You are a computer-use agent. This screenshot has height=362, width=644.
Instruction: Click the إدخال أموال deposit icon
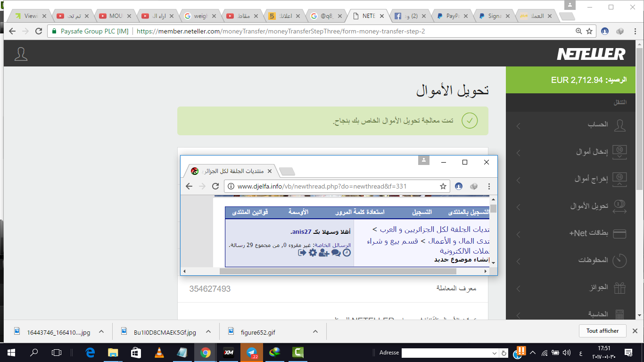(x=619, y=152)
